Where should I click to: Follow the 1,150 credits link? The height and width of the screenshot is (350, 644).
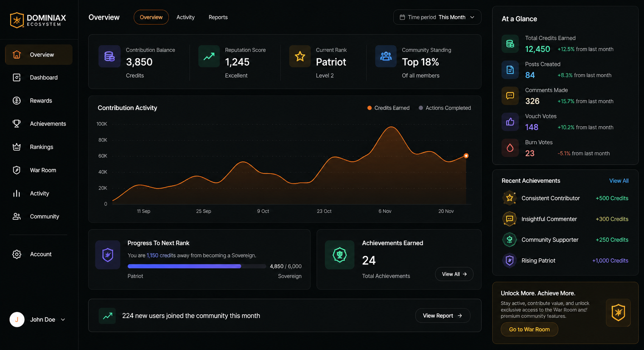coord(161,256)
